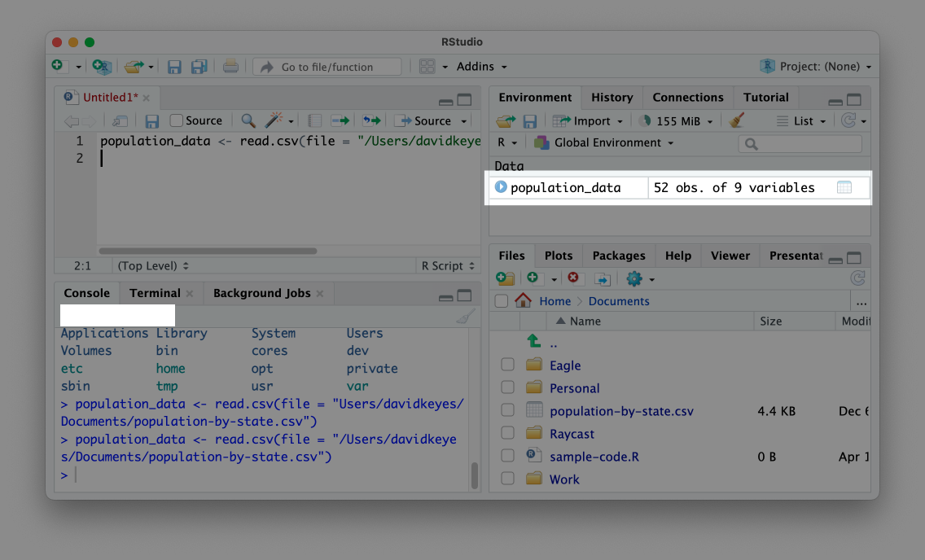Refresh the Files pane with the circular arrow

tap(857, 278)
